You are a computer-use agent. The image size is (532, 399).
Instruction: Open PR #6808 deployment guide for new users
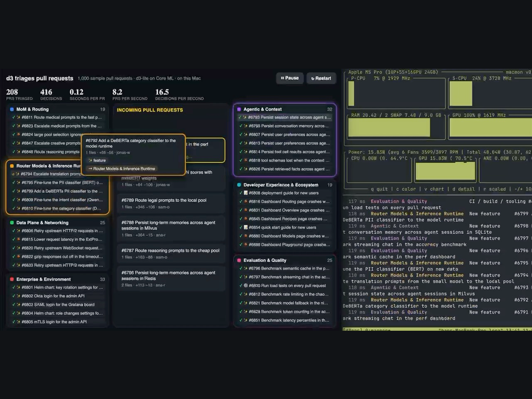pyautogui.click(x=286, y=193)
